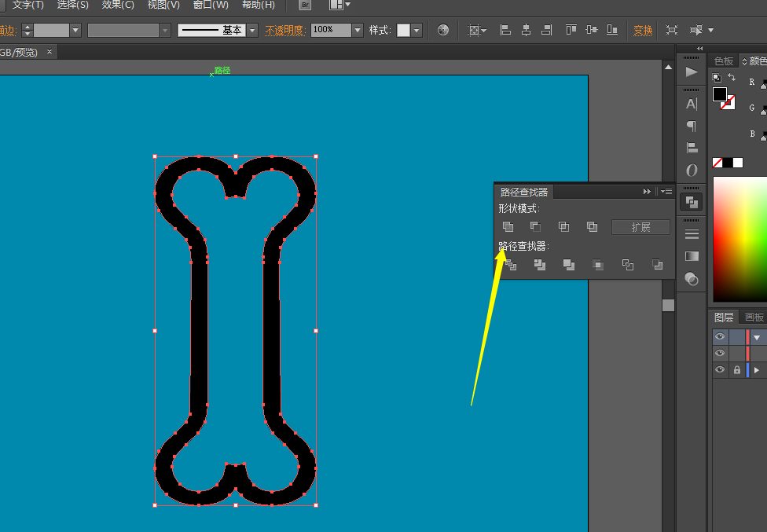Select the Unite shape mode in Pathfinder
The height and width of the screenshot is (532, 767).
tap(508, 226)
